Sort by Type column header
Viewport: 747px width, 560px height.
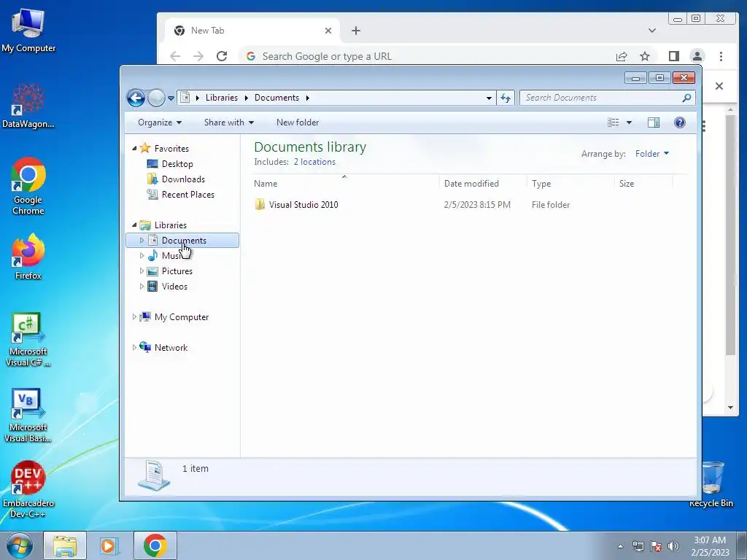[570, 183]
